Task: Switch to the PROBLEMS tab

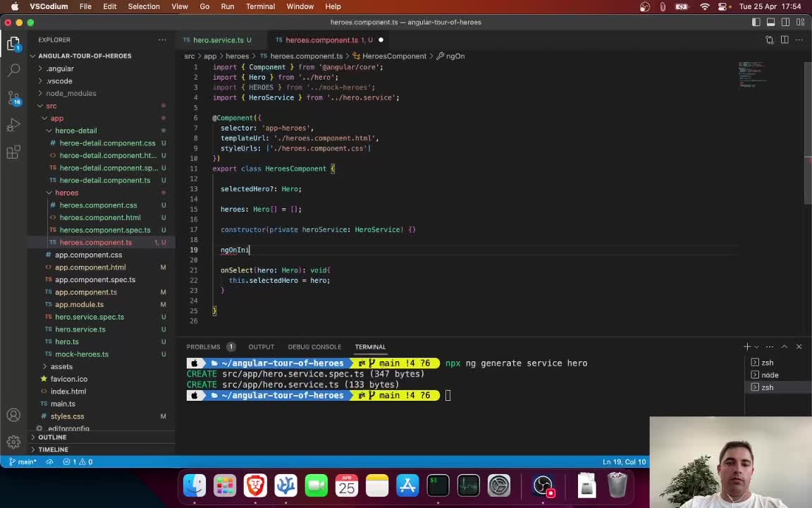Action: (203, 346)
